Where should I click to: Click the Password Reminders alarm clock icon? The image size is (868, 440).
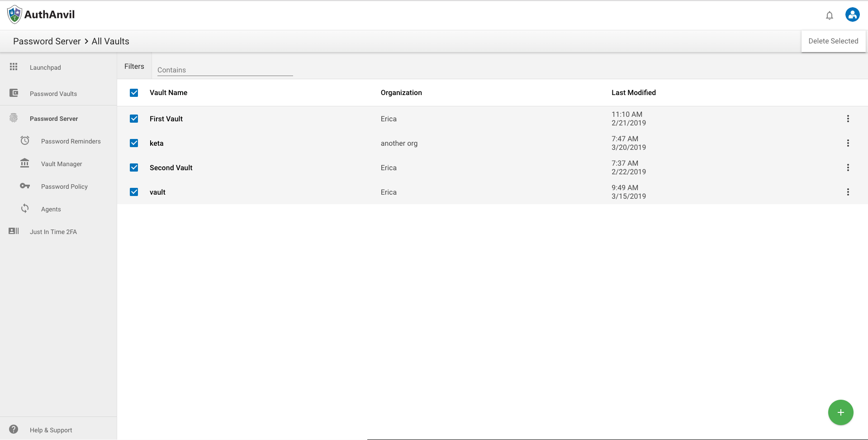[x=25, y=141]
